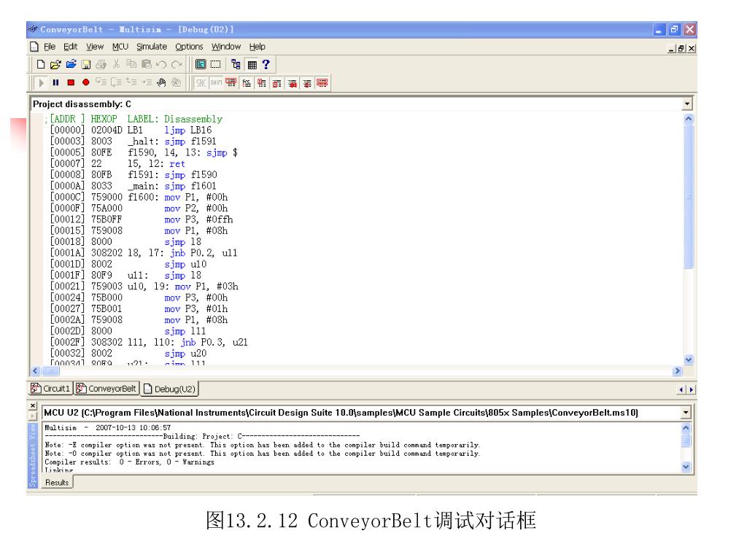747x560 pixels.
Task: Click the Step Out debug icon
Action: (x=131, y=82)
